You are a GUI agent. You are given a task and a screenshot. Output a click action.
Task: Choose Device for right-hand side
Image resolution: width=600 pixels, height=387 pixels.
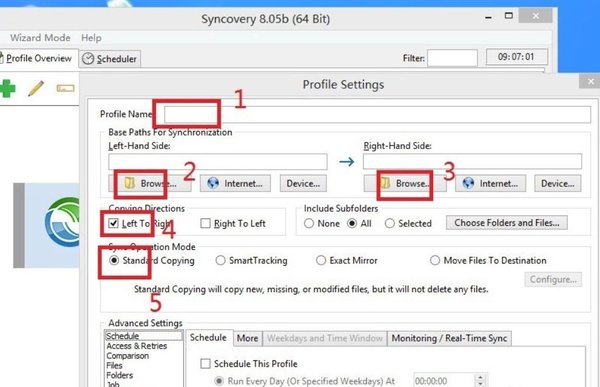(x=558, y=184)
